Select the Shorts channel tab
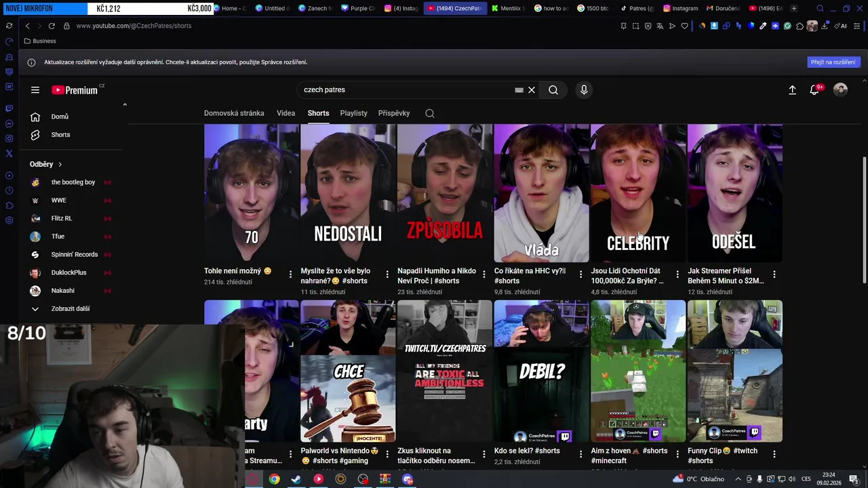This screenshot has width=868, height=488. point(318,113)
